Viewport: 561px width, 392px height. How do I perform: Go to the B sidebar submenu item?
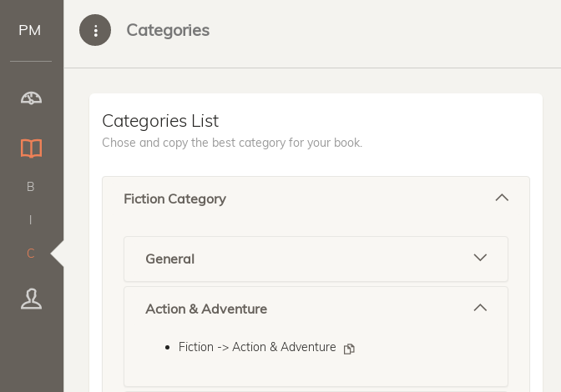[x=31, y=187]
